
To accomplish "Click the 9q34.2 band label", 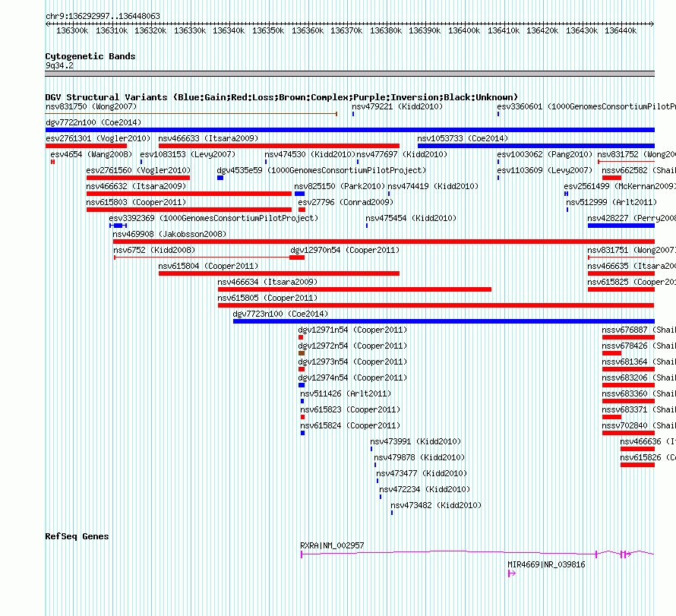I will (x=59, y=65).
